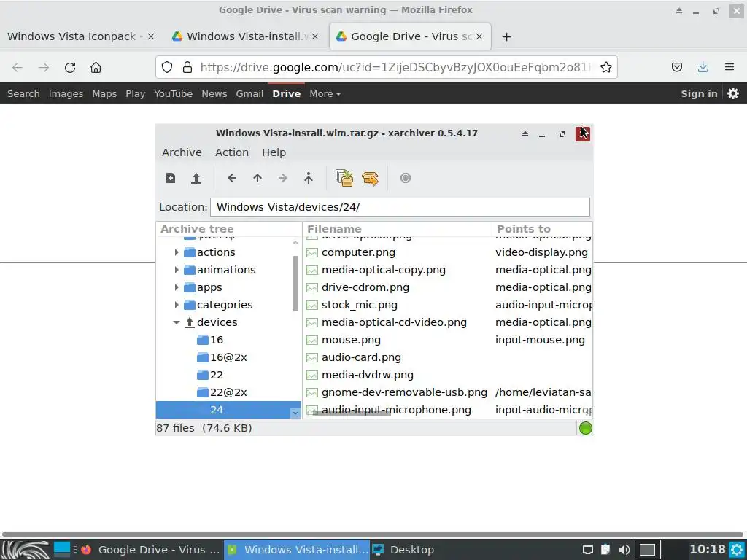Click the file list horizontal scrollbar
Image resolution: width=747 pixels, height=560 pixels.
pyautogui.click(x=352, y=413)
